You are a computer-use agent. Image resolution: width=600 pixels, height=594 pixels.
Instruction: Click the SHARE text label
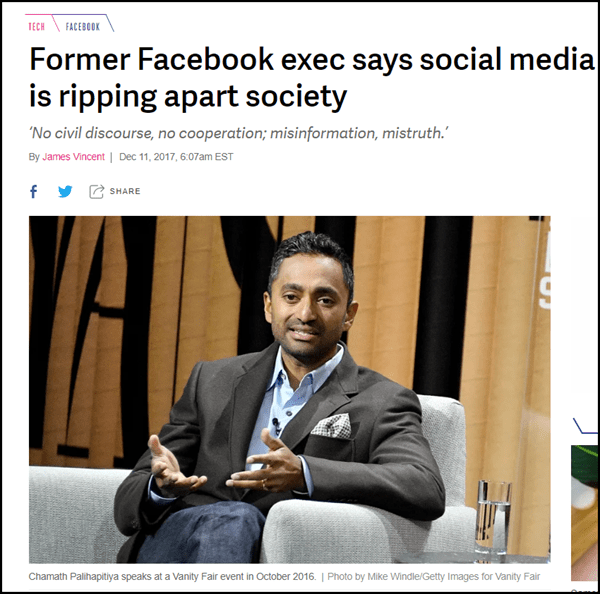click(124, 191)
